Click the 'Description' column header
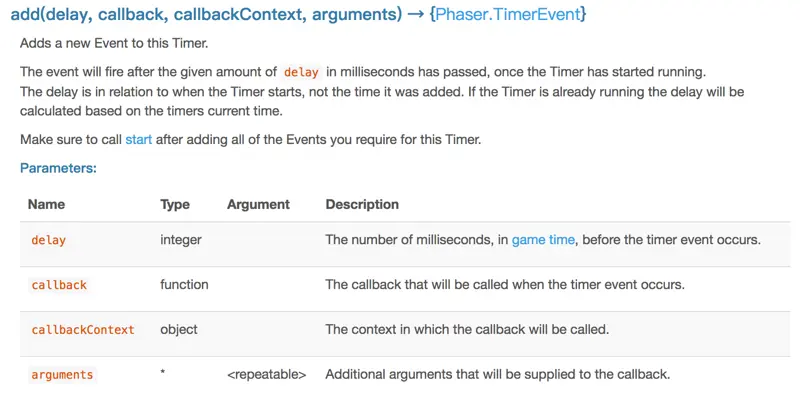 coord(362,204)
